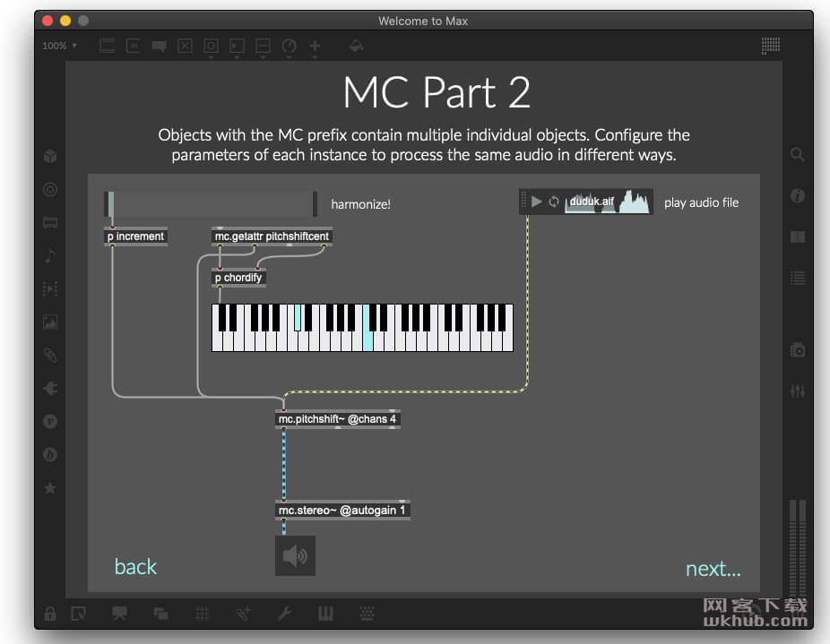Click the highlighted cyan black key on keyboard
Image resolution: width=830 pixels, height=644 pixels.
click(x=298, y=317)
